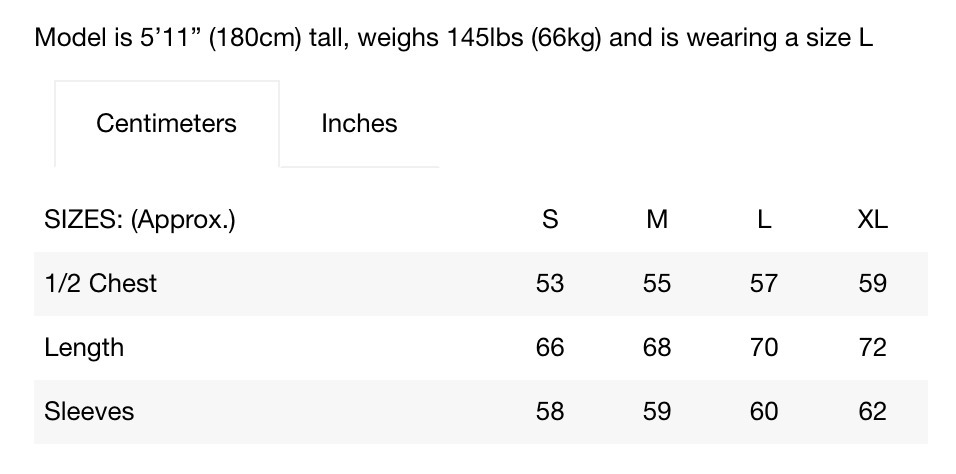Click the S size column header
This screenshot has width=956, height=474.
coord(550,219)
